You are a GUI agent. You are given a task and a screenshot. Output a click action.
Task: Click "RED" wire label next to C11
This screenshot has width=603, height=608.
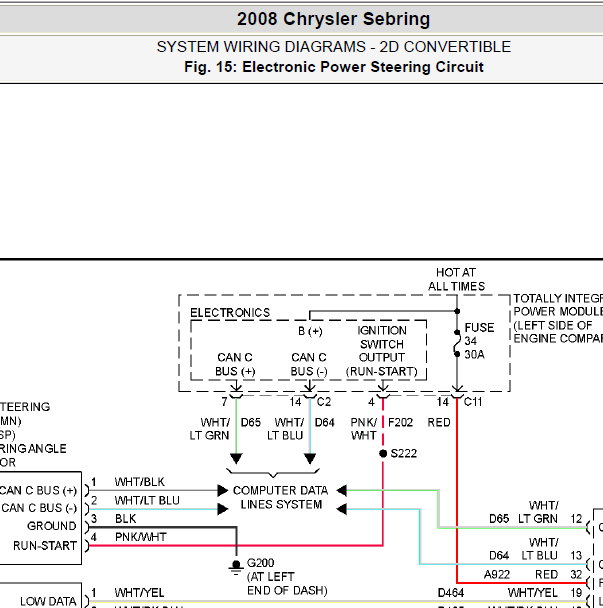point(439,422)
